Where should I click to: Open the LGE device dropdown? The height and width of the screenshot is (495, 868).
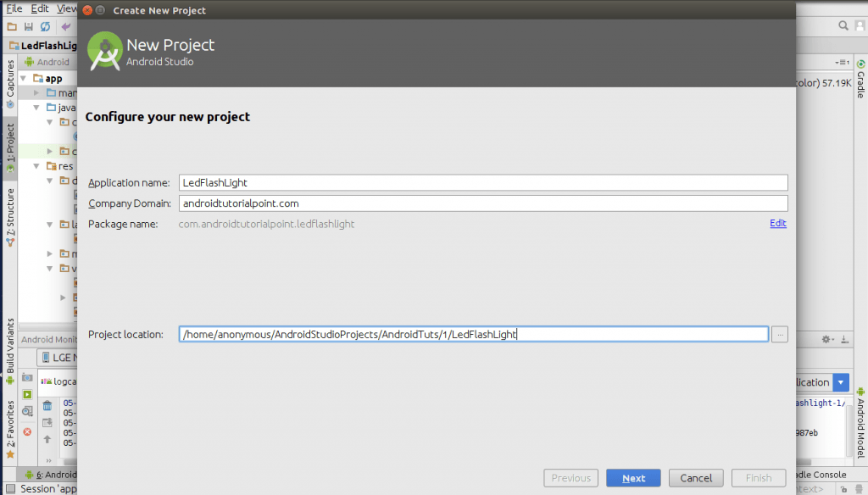click(x=57, y=358)
